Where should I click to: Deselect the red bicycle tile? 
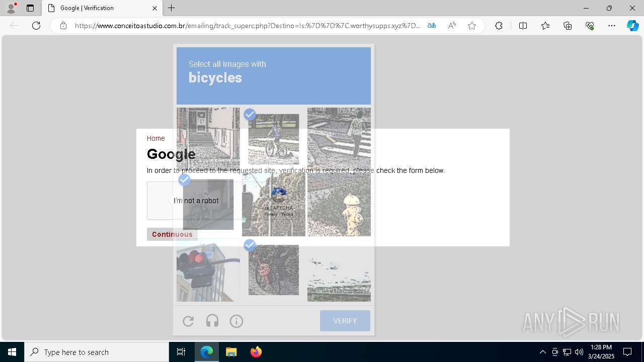click(x=274, y=270)
